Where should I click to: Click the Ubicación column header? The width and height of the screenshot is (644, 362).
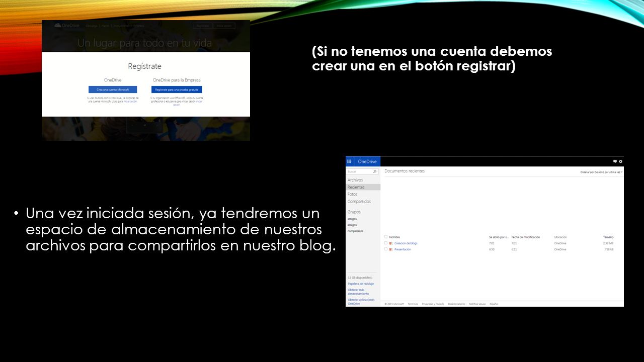[560, 237]
